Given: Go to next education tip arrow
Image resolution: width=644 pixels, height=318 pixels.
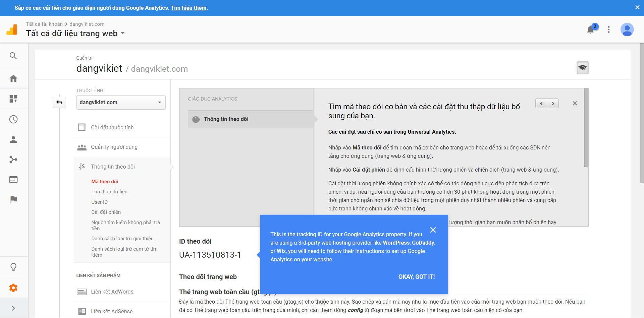Looking at the screenshot, I should 553,104.
